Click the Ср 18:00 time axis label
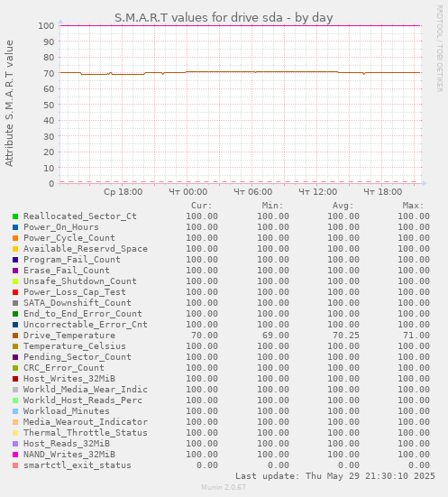Screen dimensions: 448x497 [x=123, y=192]
